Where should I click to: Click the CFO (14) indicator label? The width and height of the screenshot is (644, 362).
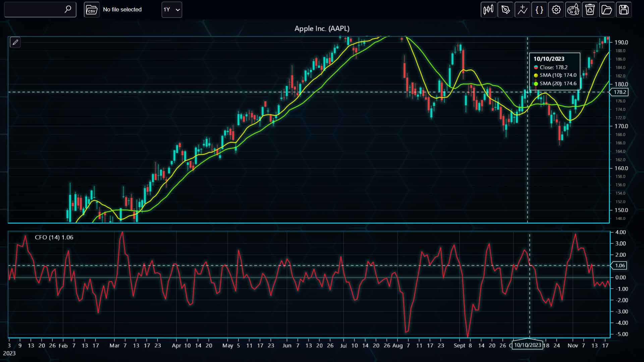(54, 237)
